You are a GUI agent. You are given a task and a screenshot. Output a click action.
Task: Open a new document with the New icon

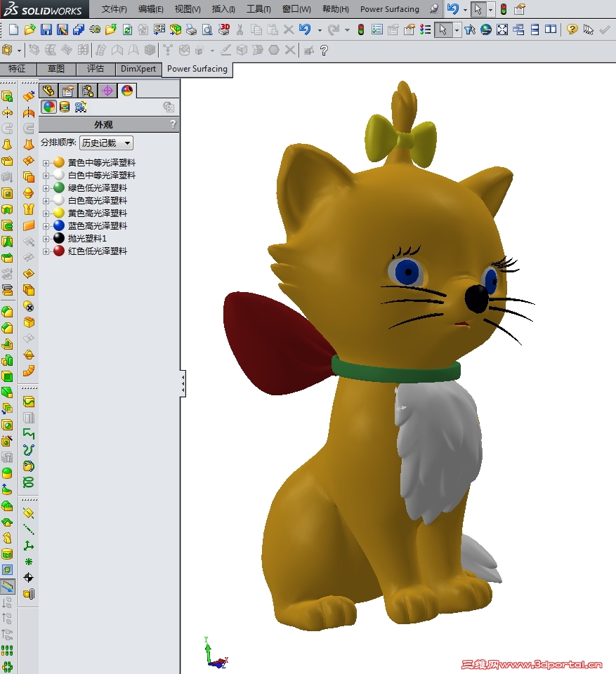pos(13,29)
